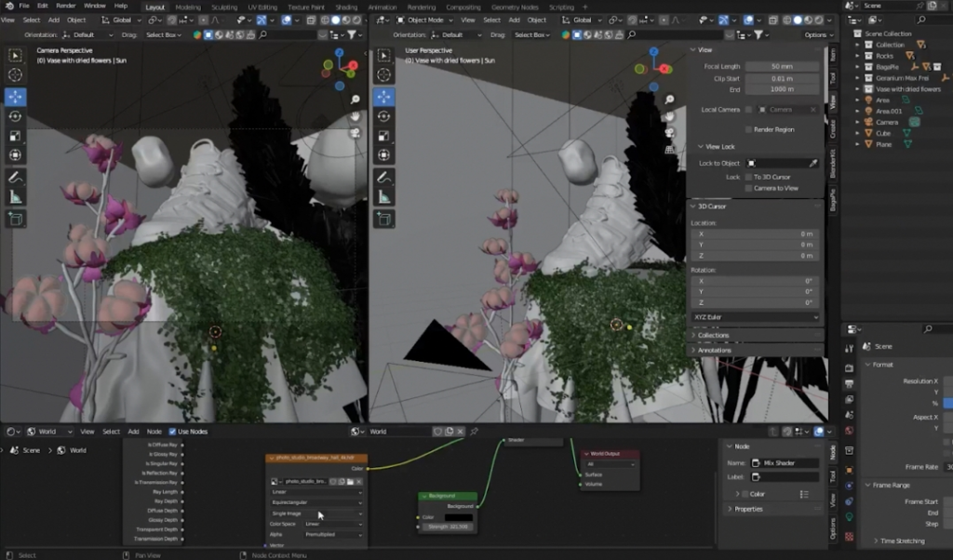Screen dimensions: 953x560
Task: Click the pan hand icon in left viewport
Action: pos(355,116)
